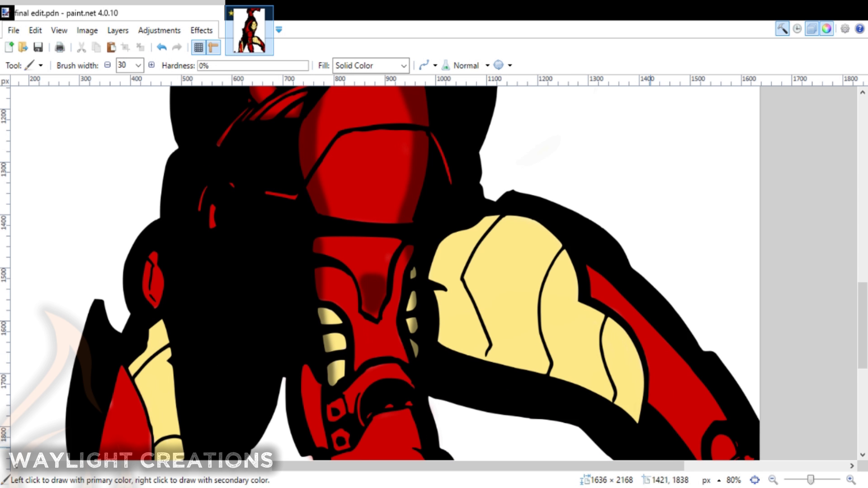Expand the brush width value dropdown
Image resolution: width=868 pixels, height=488 pixels.
coord(138,66)
